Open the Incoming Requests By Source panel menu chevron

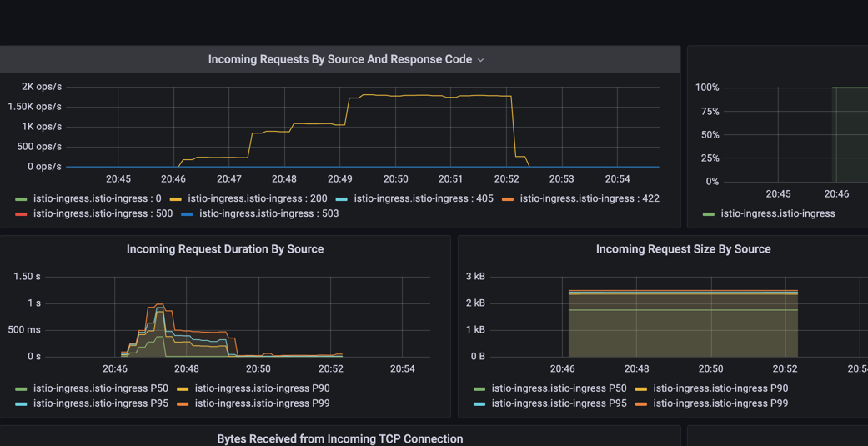coord(480,60)
